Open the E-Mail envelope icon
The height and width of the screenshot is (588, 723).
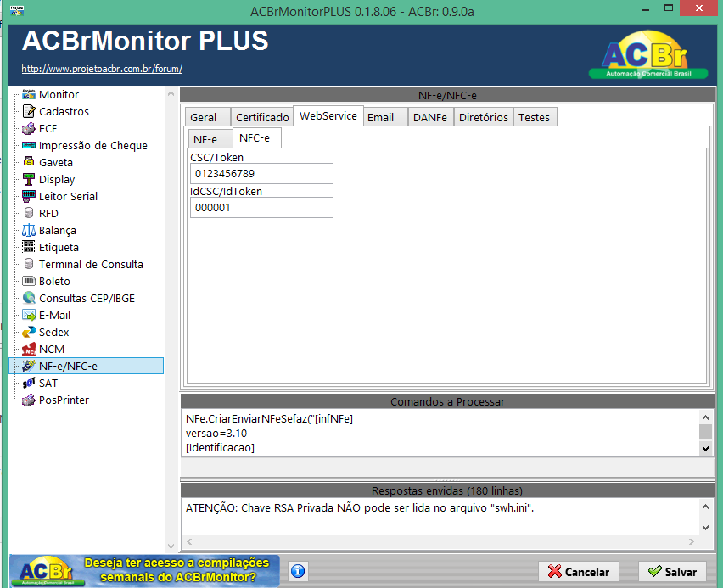[29, 316]
